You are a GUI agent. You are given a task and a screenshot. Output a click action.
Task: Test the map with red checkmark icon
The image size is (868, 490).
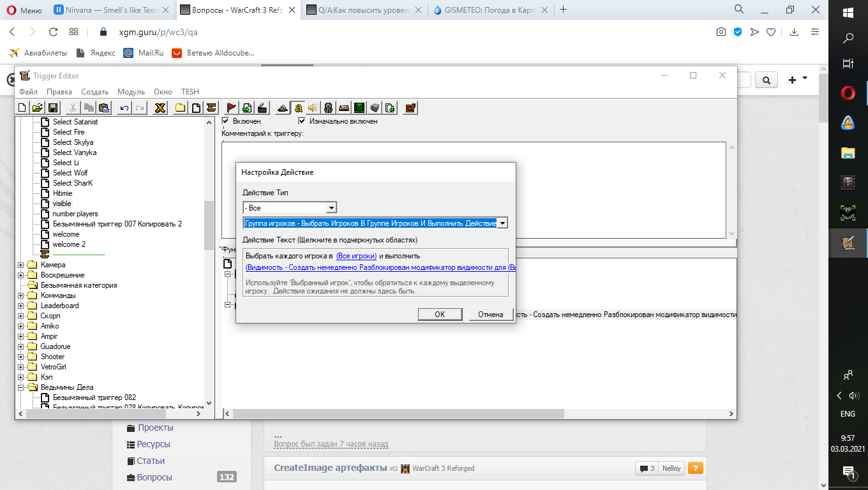coord(410,108)
